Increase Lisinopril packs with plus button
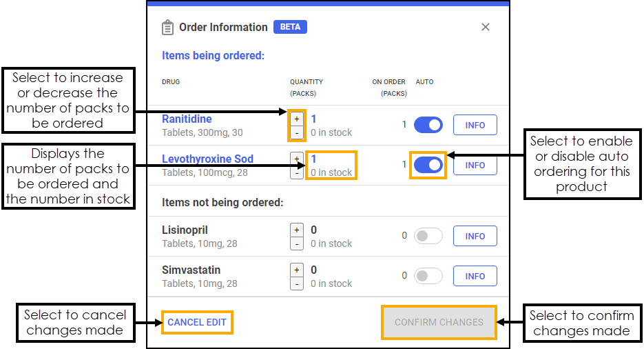Viewport: 644px width, 349px height. click(297, 230)
